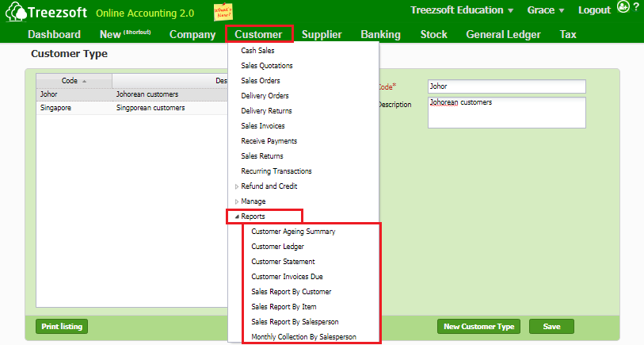The height and width of the screenshot is (345, 644).
Task: Select Cash Sales menu entry
Action: point(257,51)
